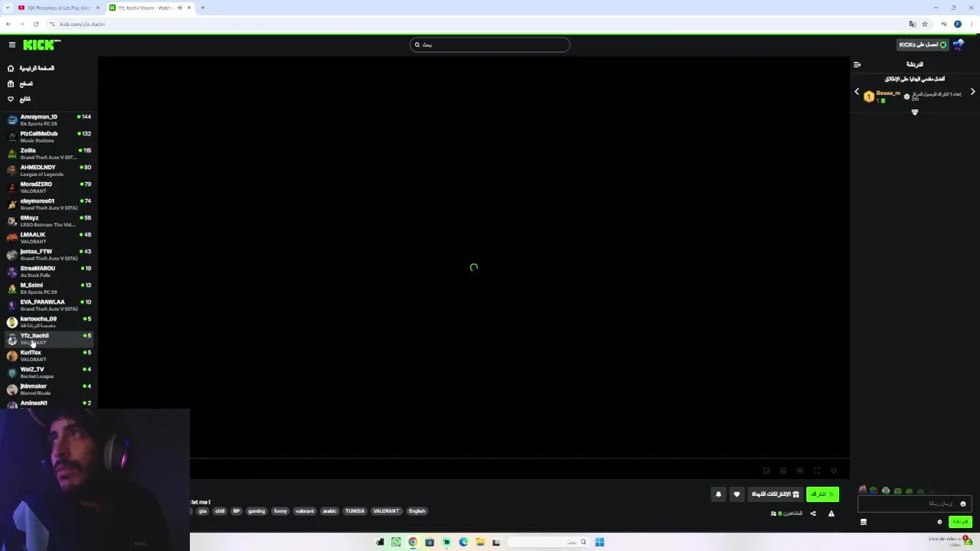Open the user profile avatar menu
The width and height of the screenshot is (980, 551).
coord(958,44)
